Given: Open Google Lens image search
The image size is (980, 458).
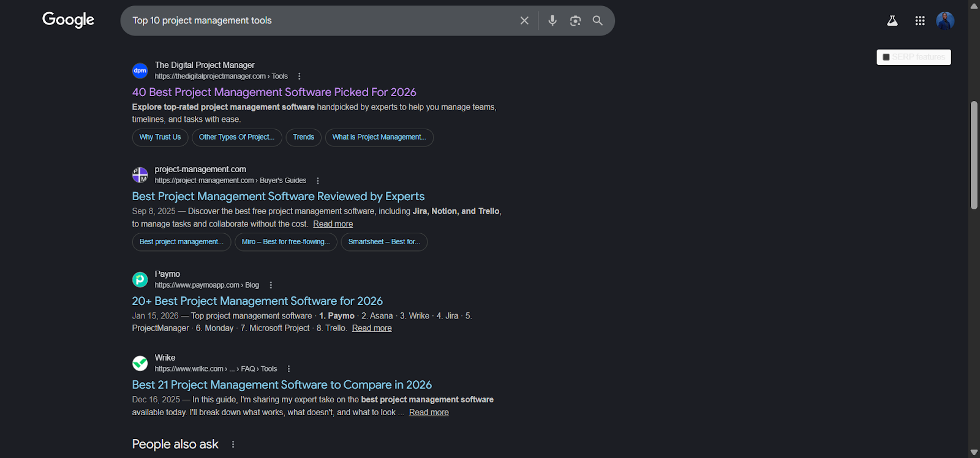Looking at the screenshot, I should click(x=575, y=21).
